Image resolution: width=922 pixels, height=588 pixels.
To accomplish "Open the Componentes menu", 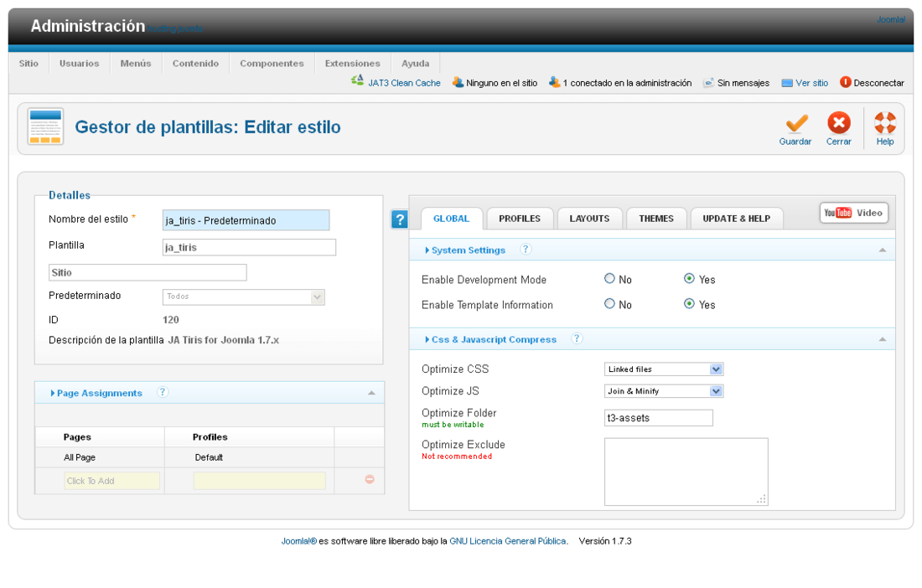I will 272,64.
